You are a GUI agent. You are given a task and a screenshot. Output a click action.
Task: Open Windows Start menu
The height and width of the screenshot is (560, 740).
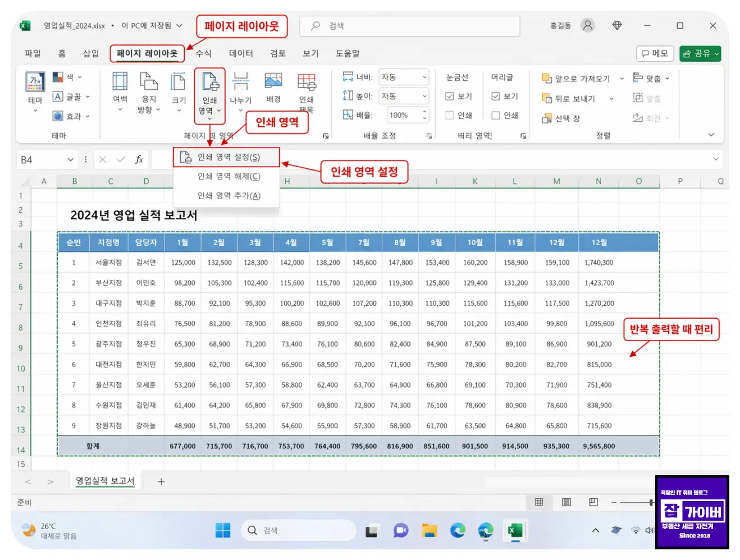[x=223, y=530]
